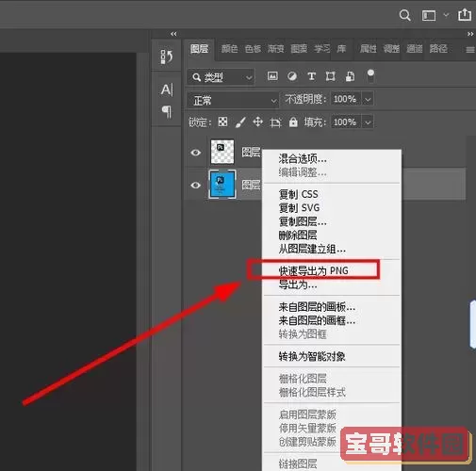
Task: Choose 快速导出为 PNG menu entry
Action: click(x=313, y=270)
